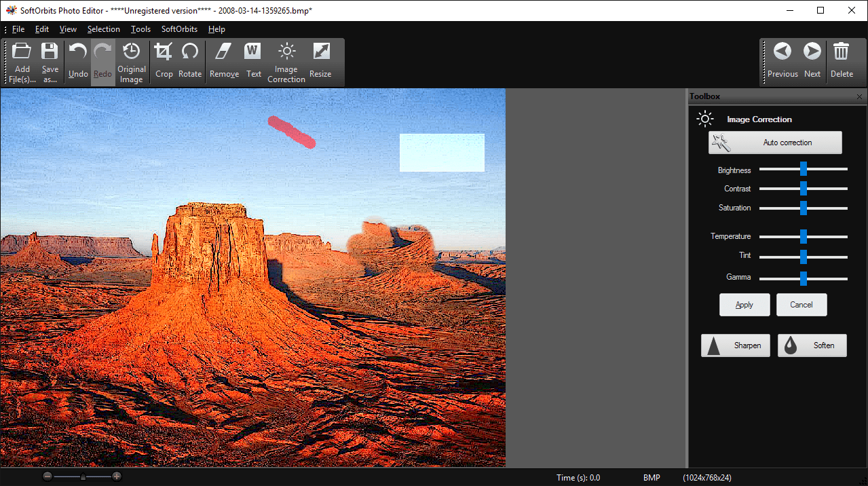The image size is (868, 486).
Task: Adjust the Saturation slider
Action: [x=804, y=208]
